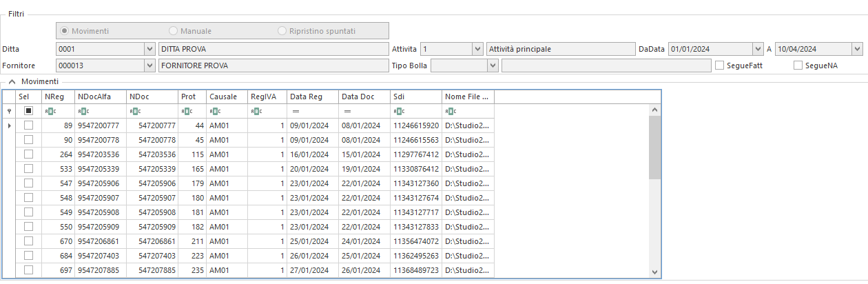Sort by the Prot column header
868x284 pixels.
pyautogui.click(x=192, y=97)
